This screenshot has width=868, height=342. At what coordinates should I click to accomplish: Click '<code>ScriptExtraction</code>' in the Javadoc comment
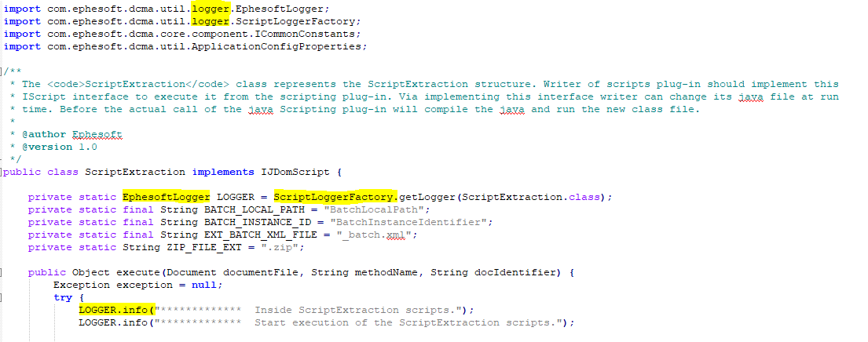point(138,84)
